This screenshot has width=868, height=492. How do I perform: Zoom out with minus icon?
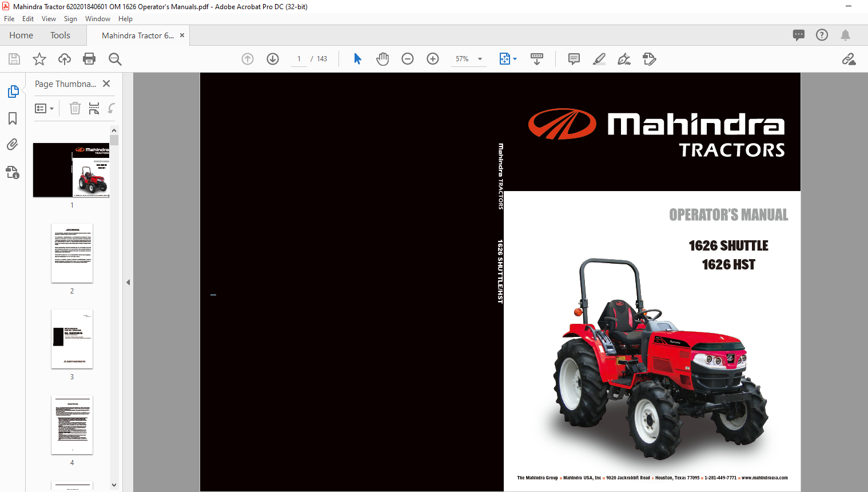pyautogui.click(x=408, y=59)
